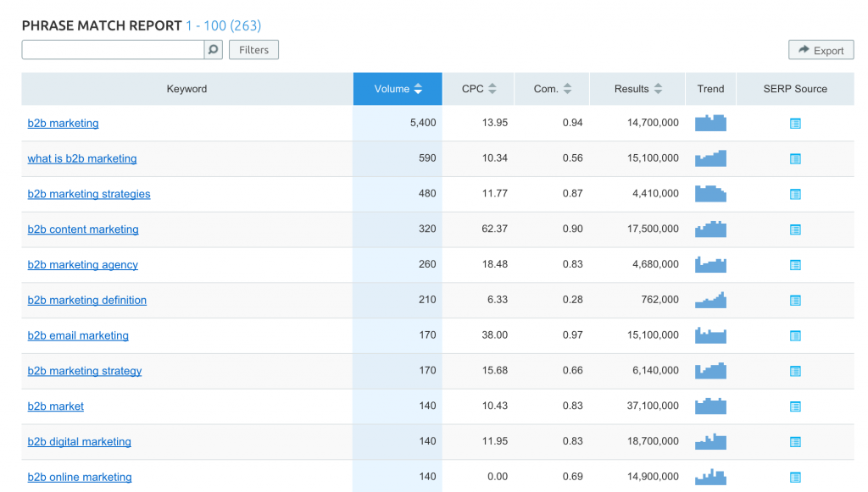The width and height of the screenshot is (868, 492).
Task: Click the Keyword column header
Action: click(186, 89)
